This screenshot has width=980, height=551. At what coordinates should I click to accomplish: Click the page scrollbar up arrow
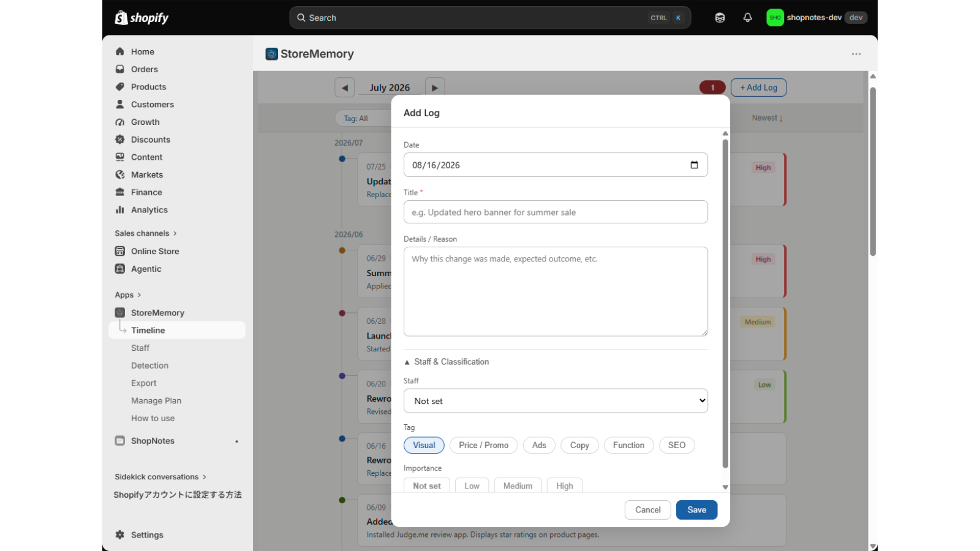pos(873,76)
